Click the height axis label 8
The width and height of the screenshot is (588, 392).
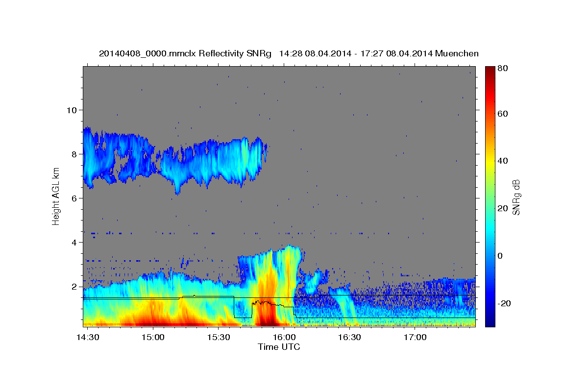tap(75, 154)
